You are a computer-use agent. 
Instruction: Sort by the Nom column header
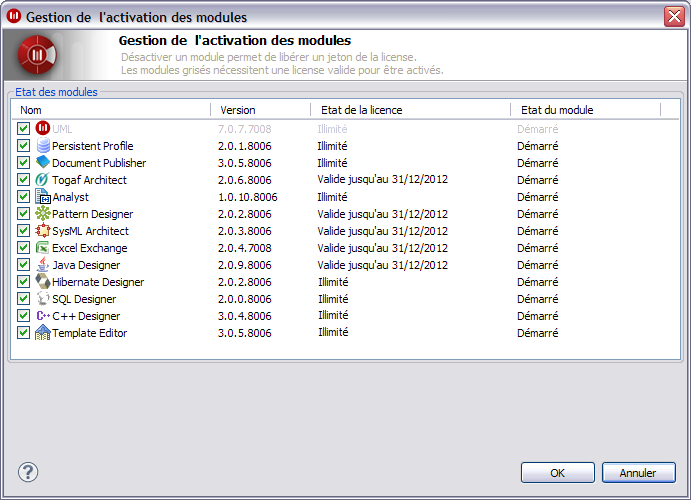pyautogui.click(x=111, y=110)
